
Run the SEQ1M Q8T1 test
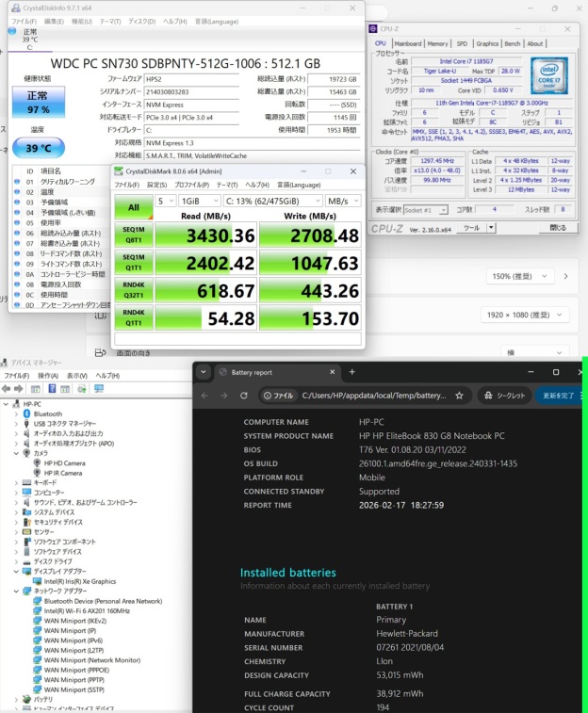(x=133, y=235)
